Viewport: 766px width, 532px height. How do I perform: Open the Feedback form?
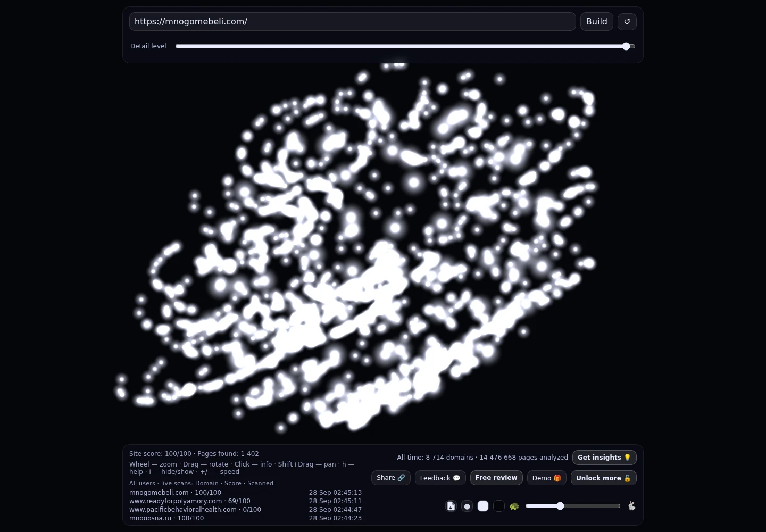tap(440, 478)
